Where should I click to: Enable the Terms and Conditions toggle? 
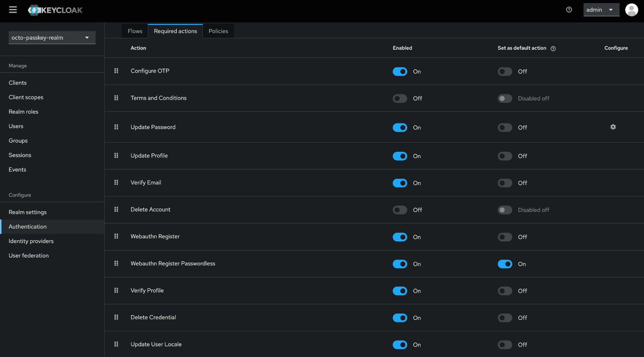(x=400, y=99)
